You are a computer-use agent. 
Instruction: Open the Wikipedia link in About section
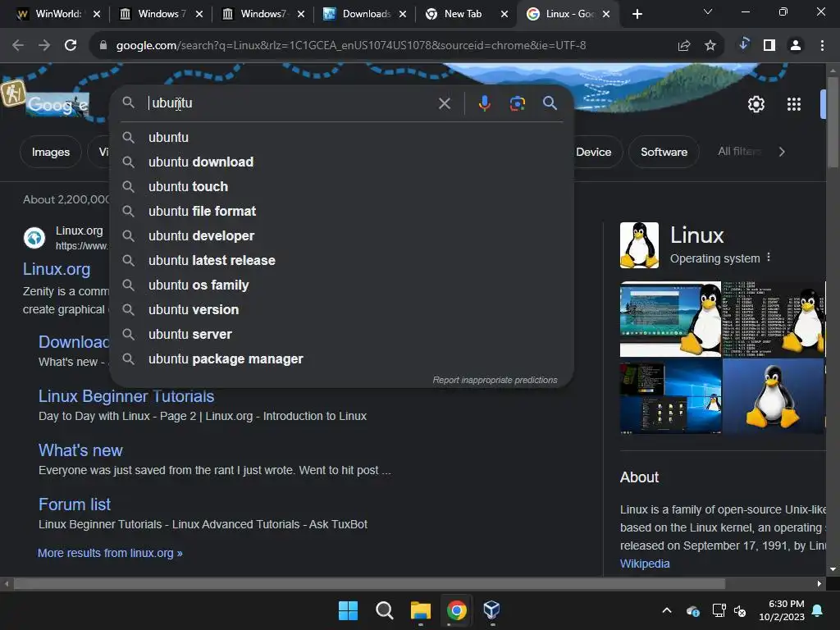point(645,564)
